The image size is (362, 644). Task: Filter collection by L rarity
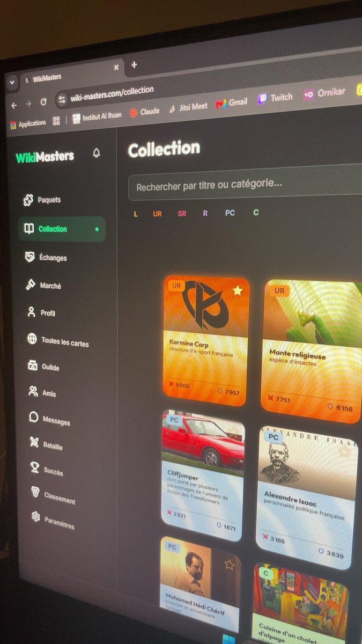click(136, 214)
